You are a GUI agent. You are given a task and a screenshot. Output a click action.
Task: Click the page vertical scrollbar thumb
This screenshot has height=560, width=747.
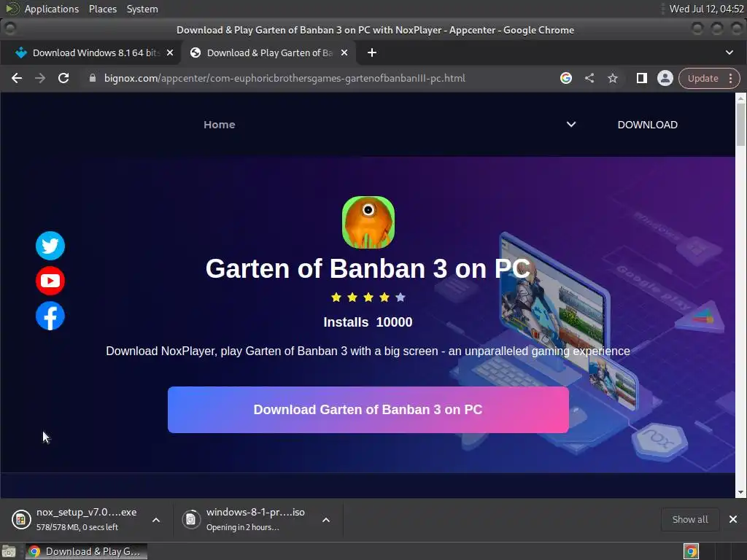pos(740,125)
